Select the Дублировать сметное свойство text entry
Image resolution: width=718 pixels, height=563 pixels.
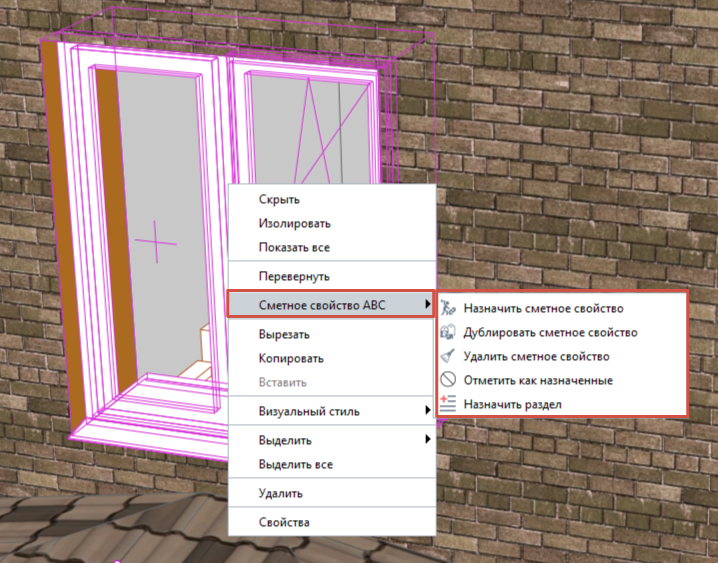tap(550, 332)
